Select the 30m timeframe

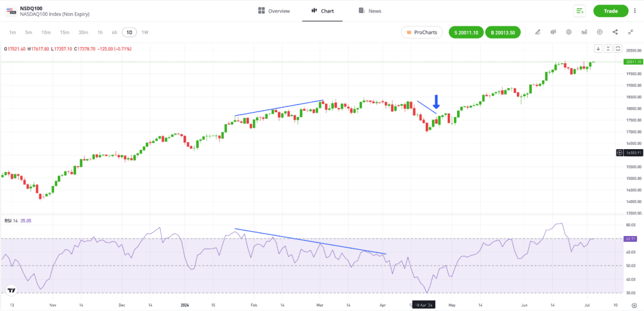coord(84,32)
